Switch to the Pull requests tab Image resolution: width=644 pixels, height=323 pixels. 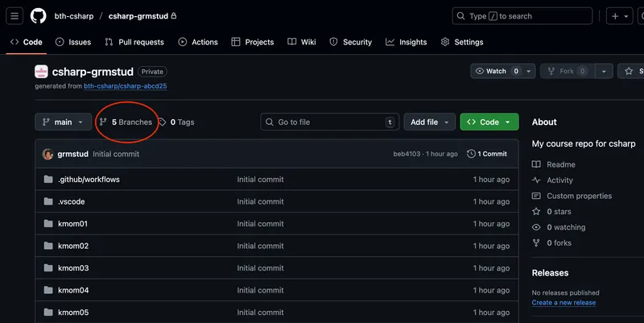[x=134, y=42]
